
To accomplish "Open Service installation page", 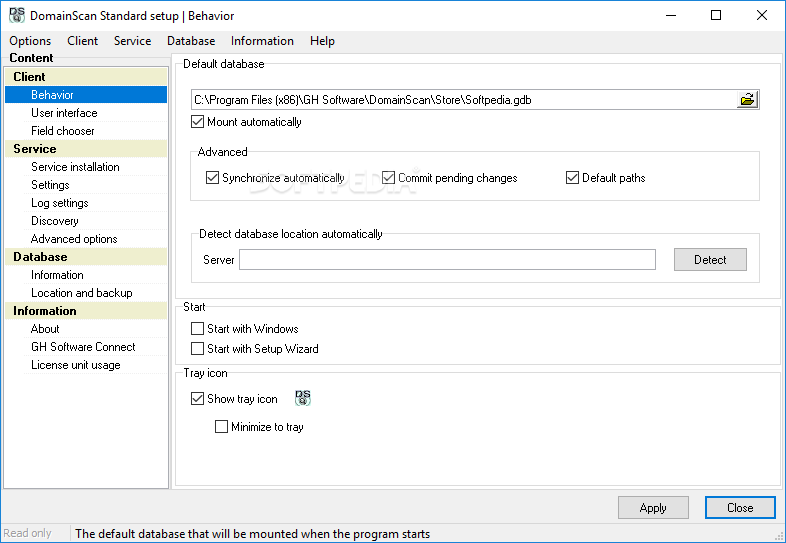I will click(x=86, y=167).
